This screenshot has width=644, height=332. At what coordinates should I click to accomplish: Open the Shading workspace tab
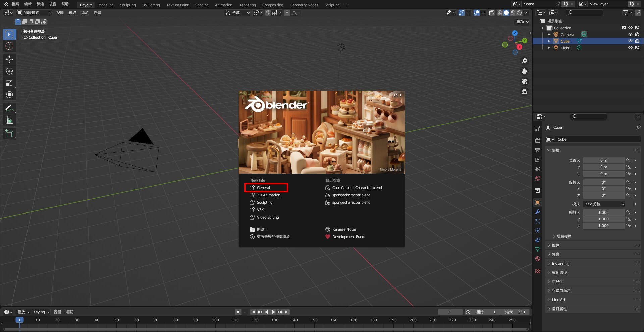coord(202,5)
